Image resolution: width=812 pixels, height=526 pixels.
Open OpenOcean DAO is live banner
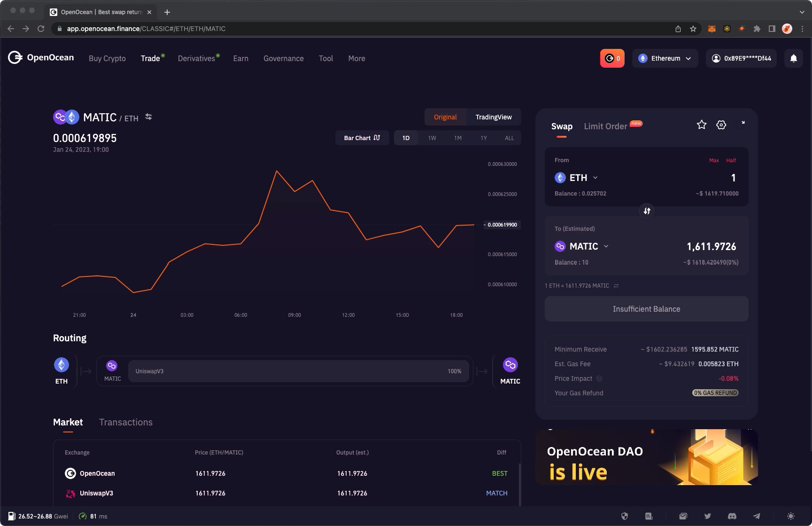(647, 457)
